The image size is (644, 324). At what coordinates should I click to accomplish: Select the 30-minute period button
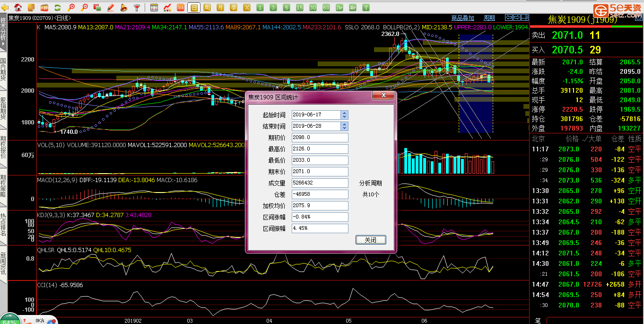coord(313,8)
